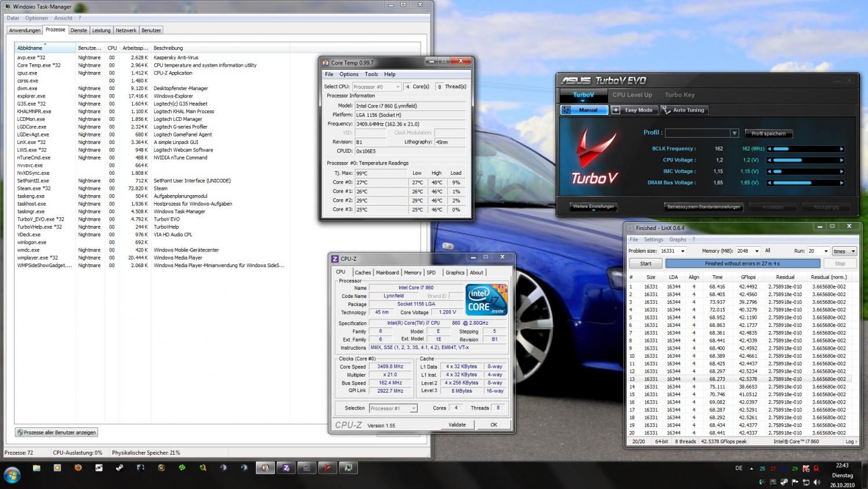The height and width of the screenshot is (489, 868).
Task: Click OK button in CPU-Z
Action: [494, 425]
